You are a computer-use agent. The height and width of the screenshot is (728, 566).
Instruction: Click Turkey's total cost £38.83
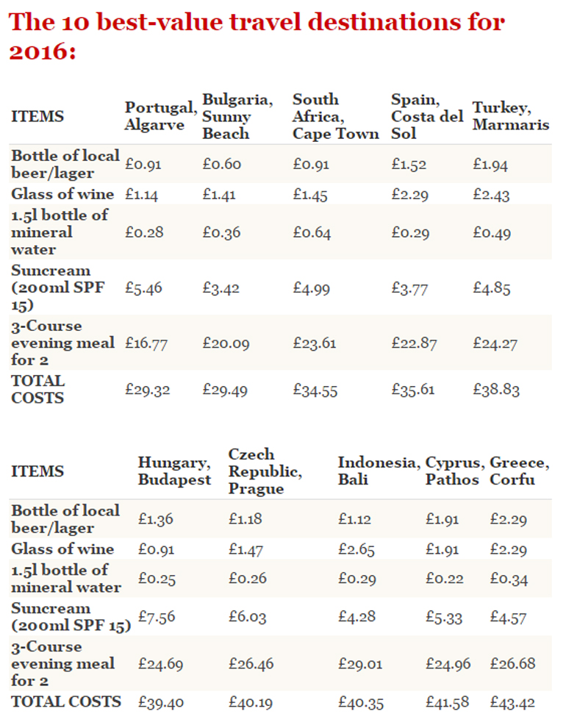(496, 390)
